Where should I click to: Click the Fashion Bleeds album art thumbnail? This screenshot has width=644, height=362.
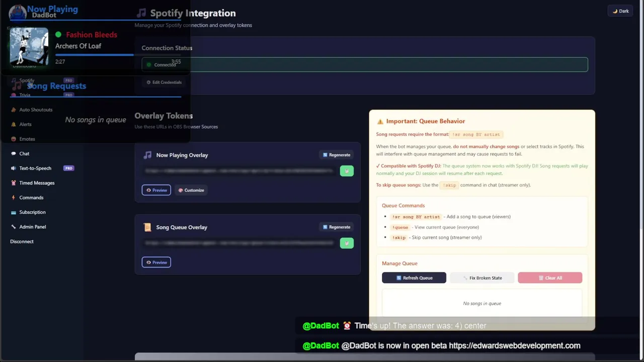click(x=29, y=46)
